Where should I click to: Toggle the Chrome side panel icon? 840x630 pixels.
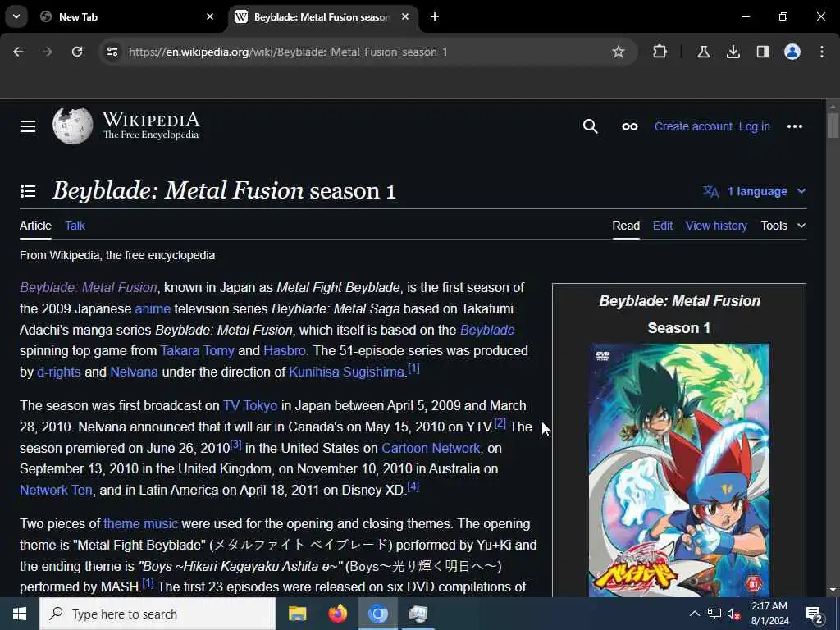coord(762,52)
